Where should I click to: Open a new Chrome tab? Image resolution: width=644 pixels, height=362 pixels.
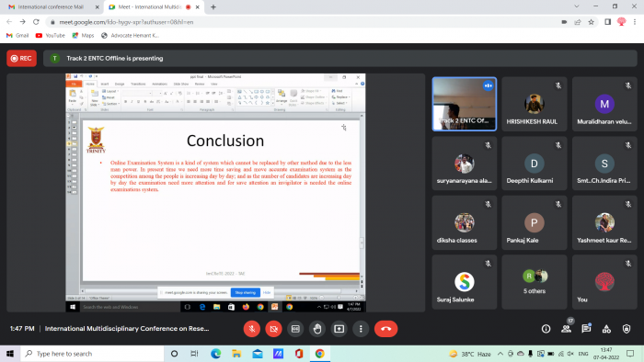(213, 7)
